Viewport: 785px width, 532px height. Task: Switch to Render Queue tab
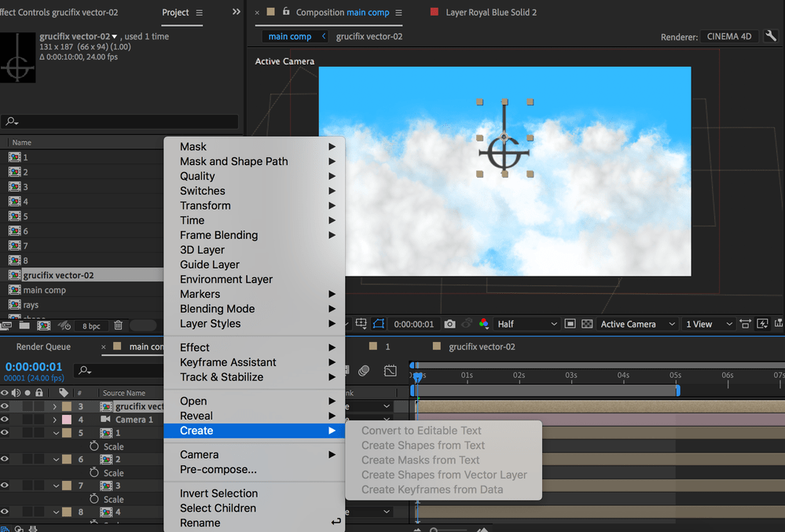tap(43, 347)
